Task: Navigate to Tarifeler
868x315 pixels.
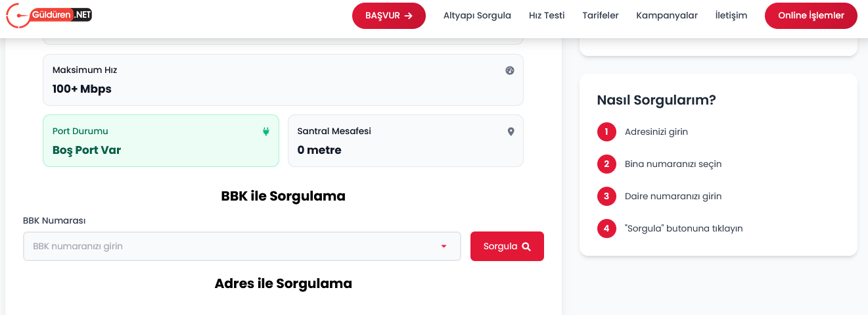Action: click(x=601, y=16)
